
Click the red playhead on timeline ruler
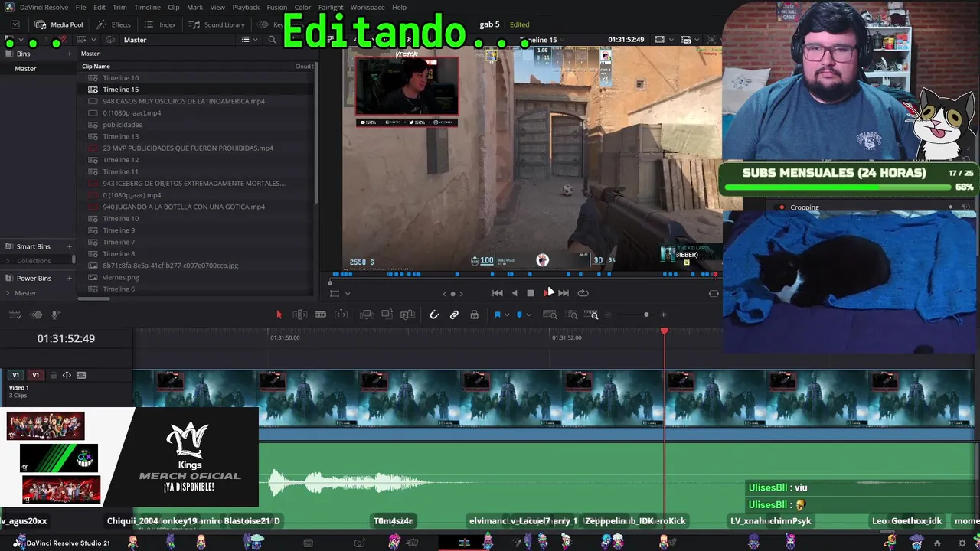coord(665,331)
